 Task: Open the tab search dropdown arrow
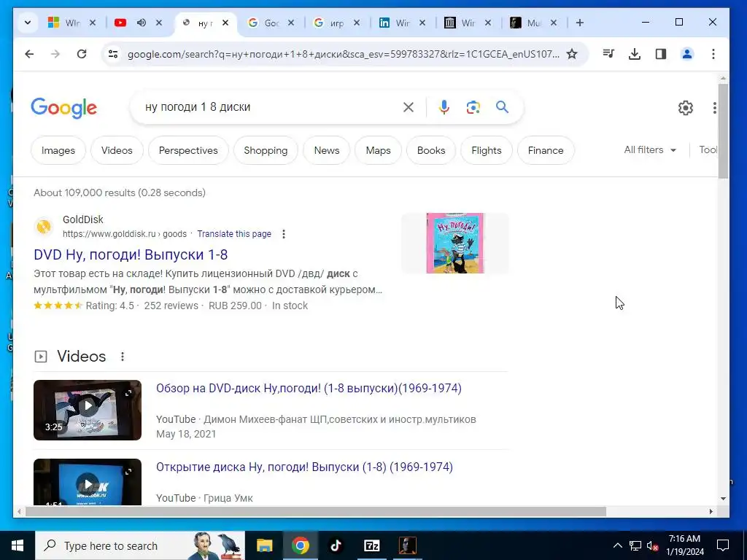[x=28, y=23]
